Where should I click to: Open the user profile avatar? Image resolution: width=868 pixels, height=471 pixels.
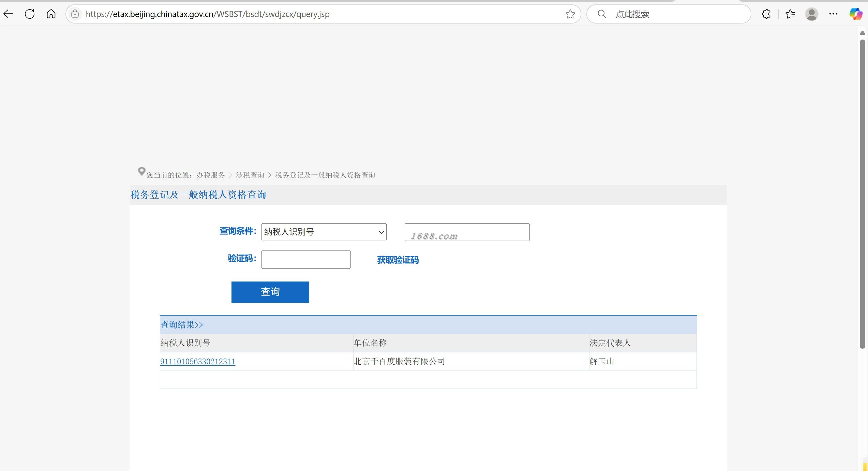tap(812, 14)
